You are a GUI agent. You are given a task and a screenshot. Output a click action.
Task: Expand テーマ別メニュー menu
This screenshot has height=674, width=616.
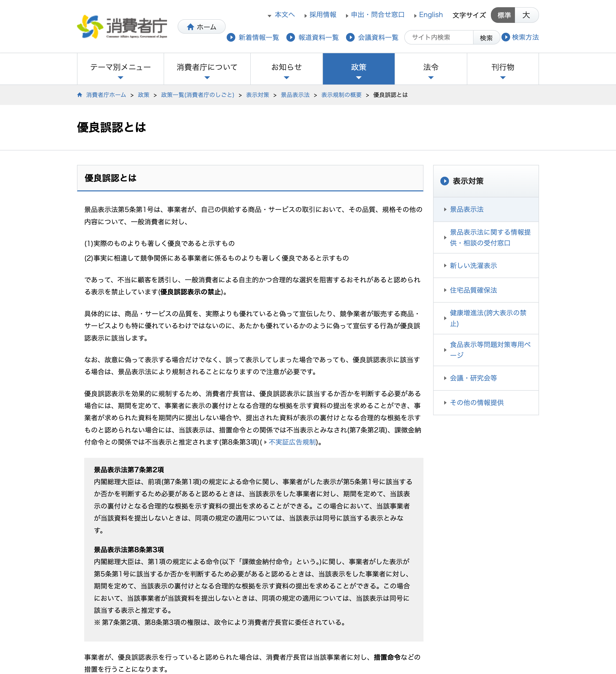tap(120, 69)
